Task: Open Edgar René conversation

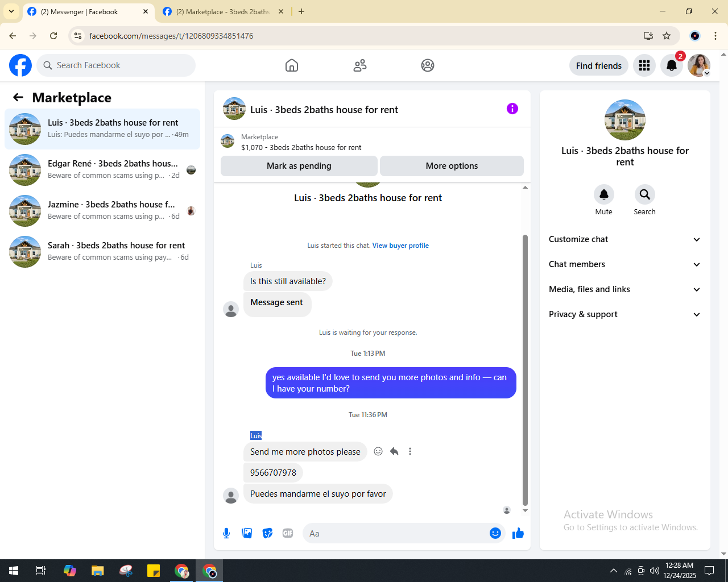Action: coord(102,170)
